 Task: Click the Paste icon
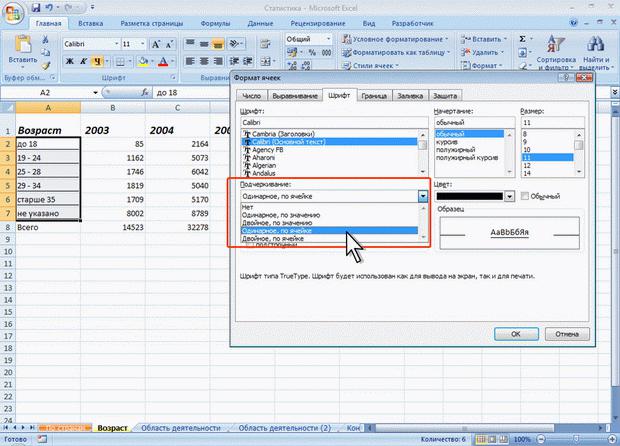click(23, 44)
